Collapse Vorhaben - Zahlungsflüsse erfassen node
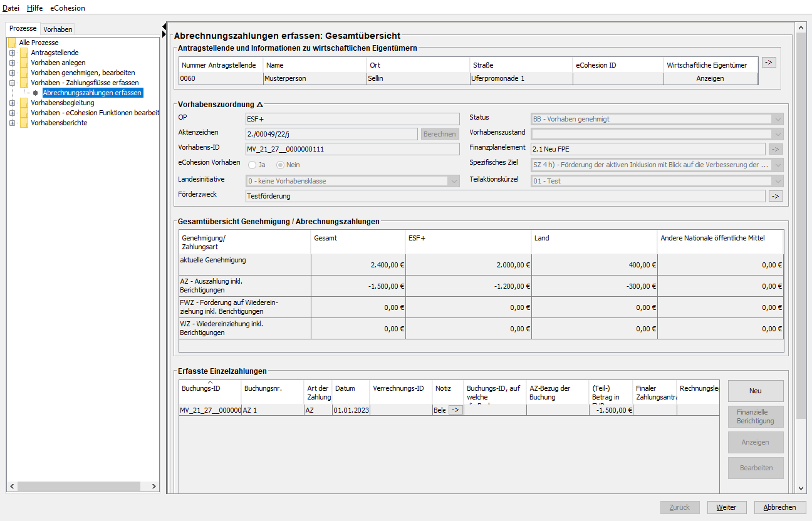The image size is (812, 521). tap(12, 83)
